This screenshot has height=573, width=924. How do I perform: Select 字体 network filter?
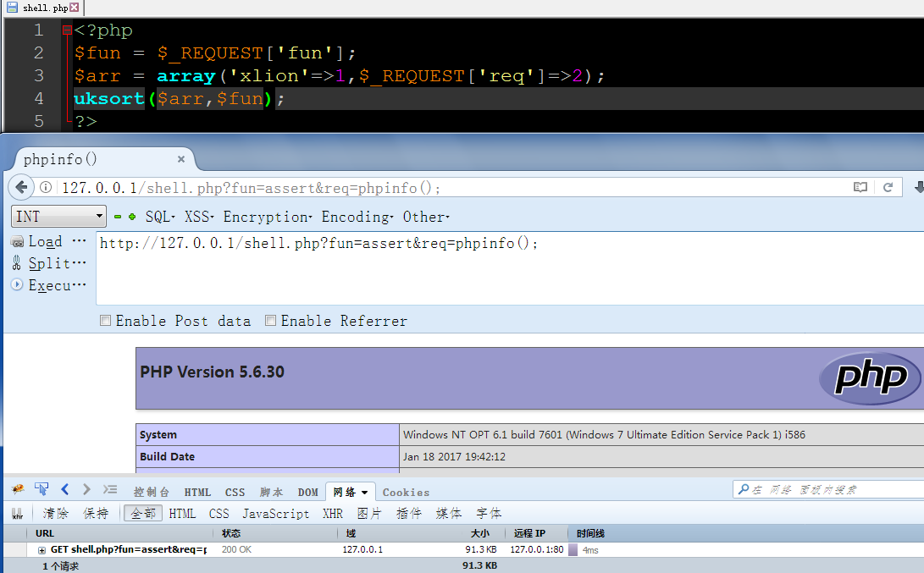tap(489, 514)
